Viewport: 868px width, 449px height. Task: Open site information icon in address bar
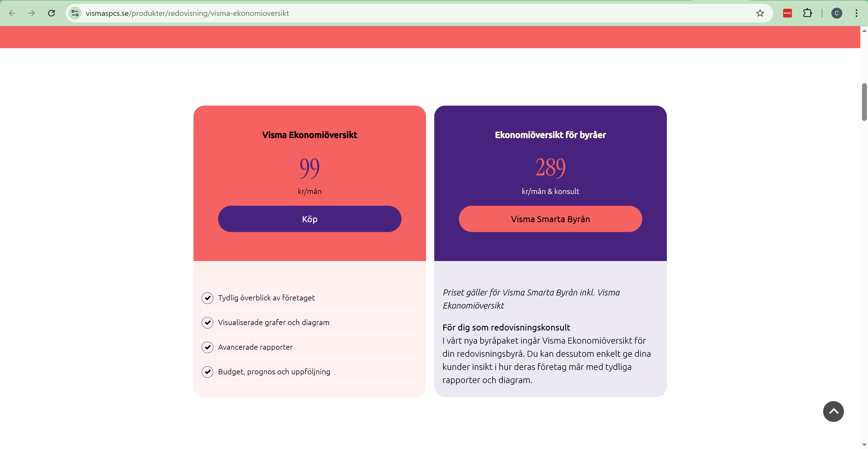pos(75,13)
